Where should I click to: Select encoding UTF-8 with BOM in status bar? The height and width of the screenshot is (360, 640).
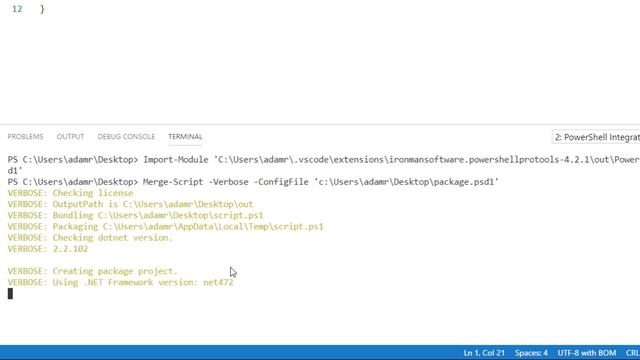[587, 353]
